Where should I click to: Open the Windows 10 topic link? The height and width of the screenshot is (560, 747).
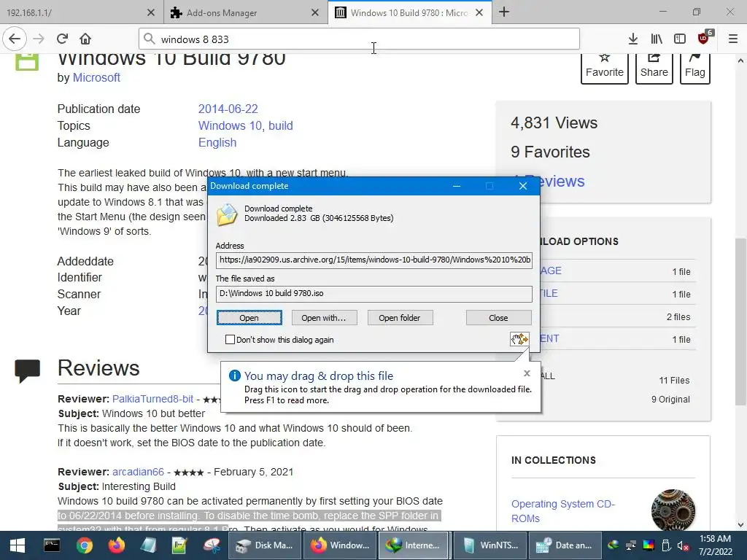point(231,125)
